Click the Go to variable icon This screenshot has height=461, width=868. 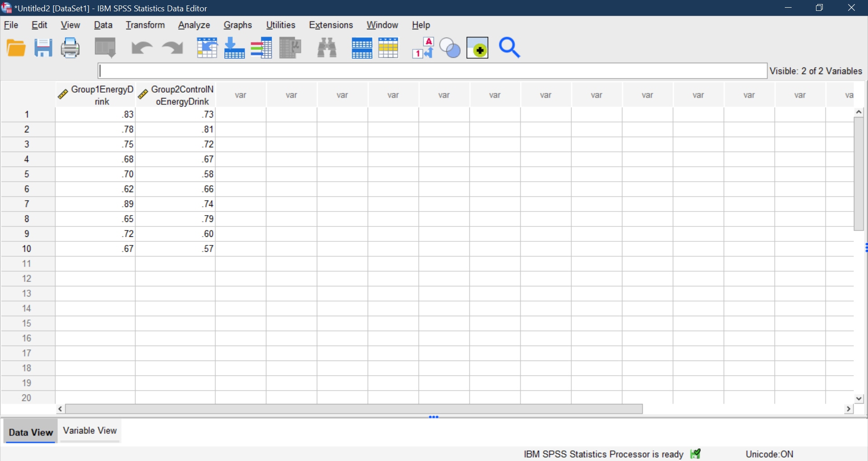tap(234, 48)
